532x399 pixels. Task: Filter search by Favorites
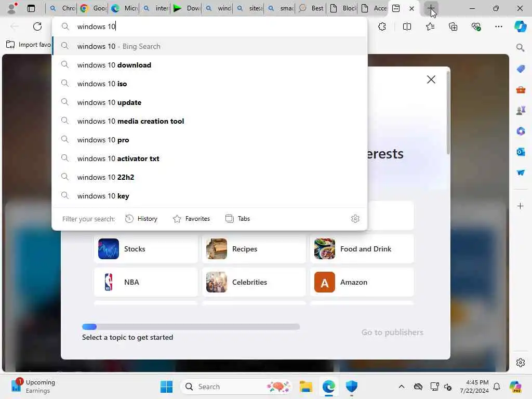pos(191,219)
